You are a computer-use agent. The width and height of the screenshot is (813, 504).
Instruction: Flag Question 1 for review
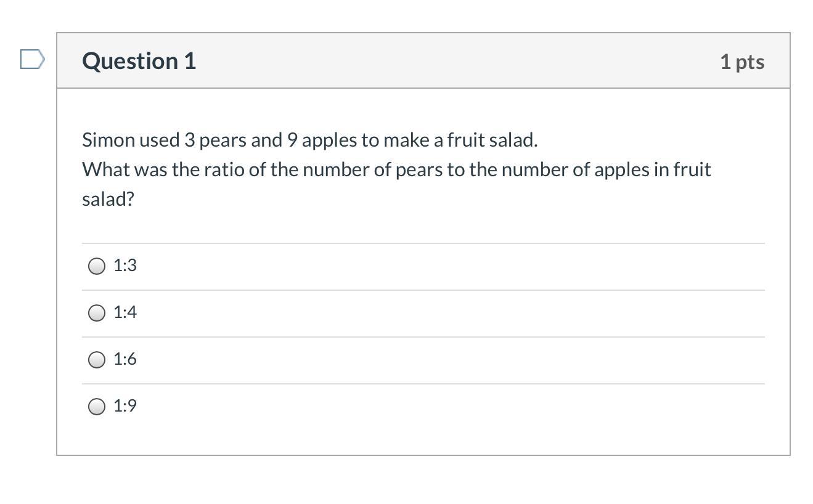coord(32,60)
